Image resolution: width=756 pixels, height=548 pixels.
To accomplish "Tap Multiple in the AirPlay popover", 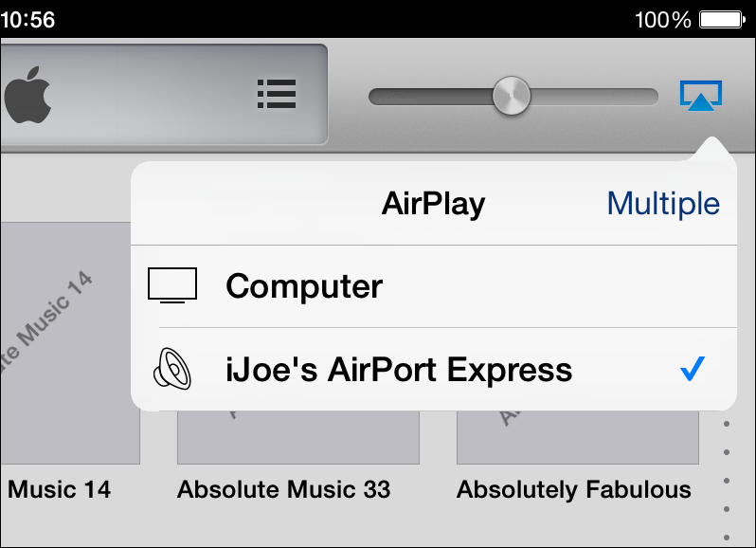I will click(x=663, y=204).
